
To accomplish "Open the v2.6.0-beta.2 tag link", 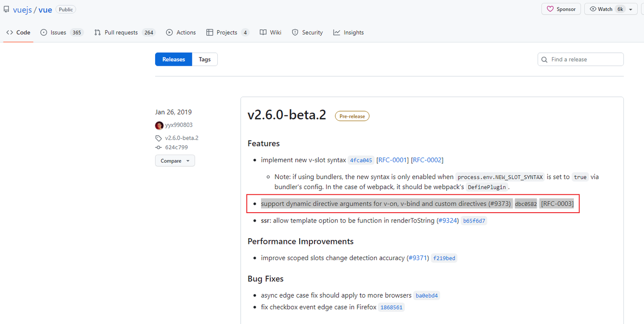I will tap(182, 138).
